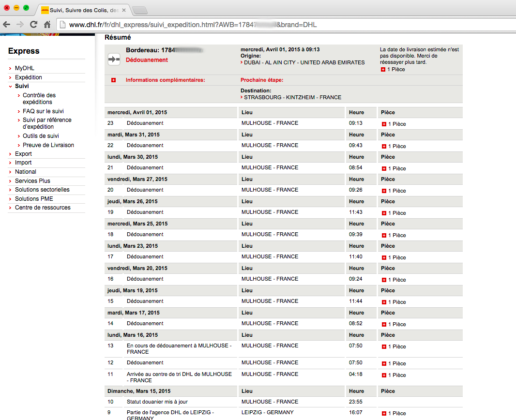Viewport: 516px width, 420px height.
Task: Open the browser home page icon
Action: 47,24
